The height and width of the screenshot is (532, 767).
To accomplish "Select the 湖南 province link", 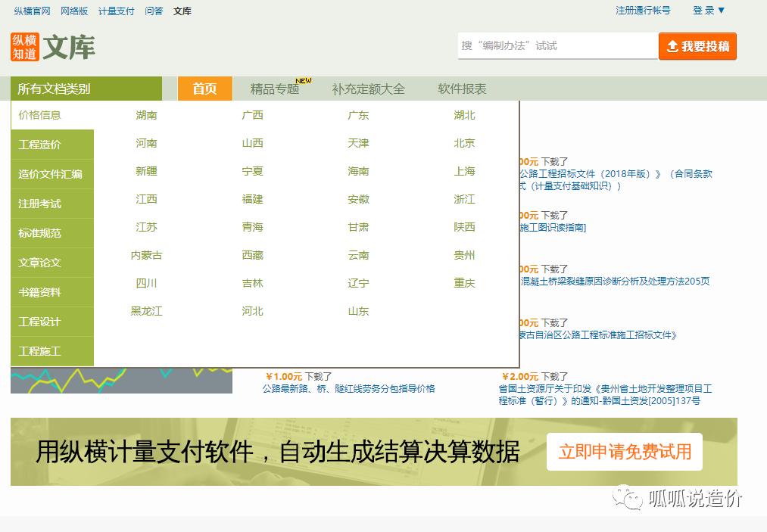I will 146,115.
